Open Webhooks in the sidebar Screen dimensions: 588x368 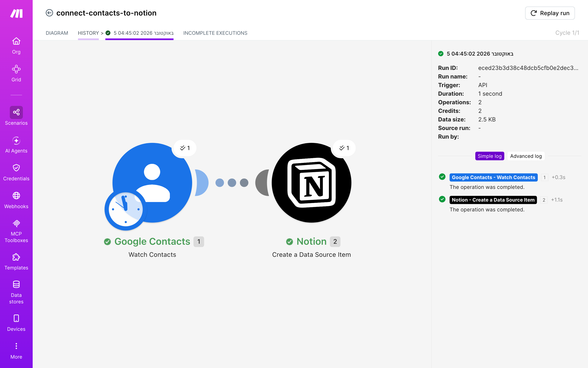click(x=16, y=200)
